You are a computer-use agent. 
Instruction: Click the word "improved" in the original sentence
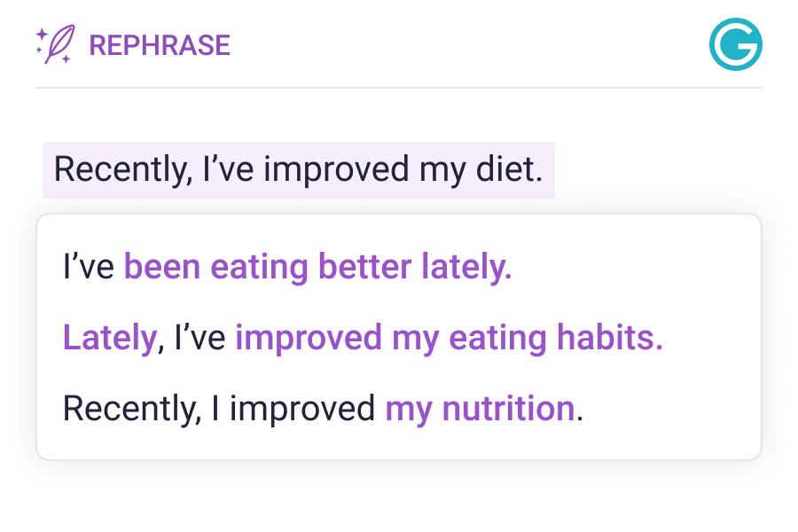(x=336, y=169)
